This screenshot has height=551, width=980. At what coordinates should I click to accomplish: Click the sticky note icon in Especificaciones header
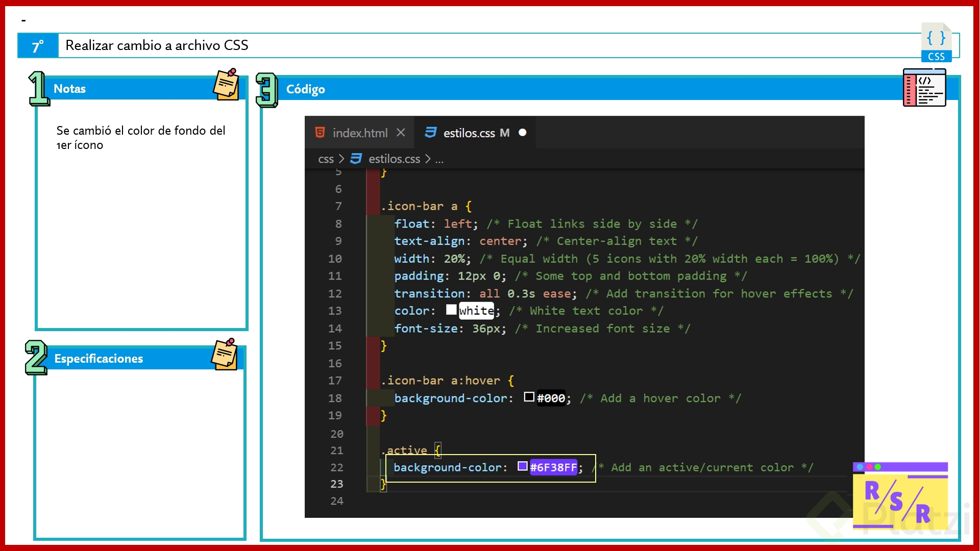(x=225, y=354)
